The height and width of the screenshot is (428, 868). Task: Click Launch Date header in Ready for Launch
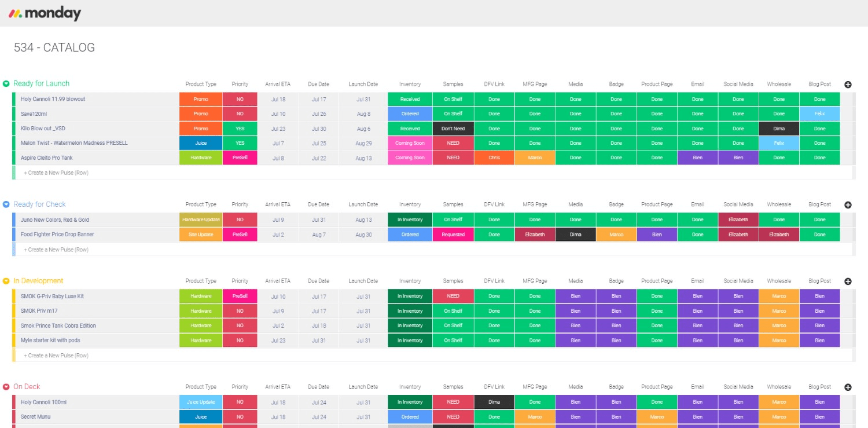pyautogui.click(x=363, y=84)
